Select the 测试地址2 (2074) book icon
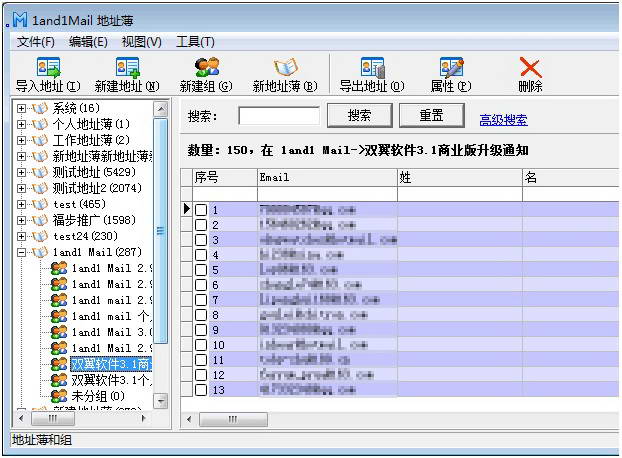The width and height of the screenshot is (622, 458). [x=40, y=188]
